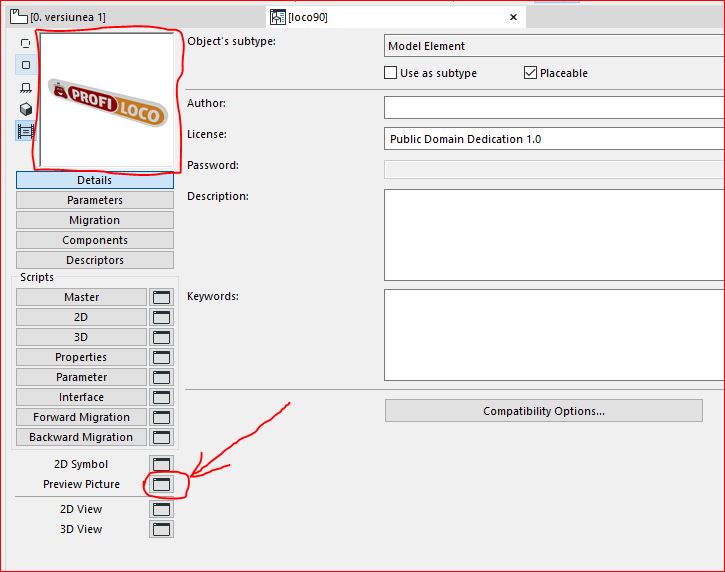
Task: Enable the Use as subtype checkbox
Action: [391, 73]
